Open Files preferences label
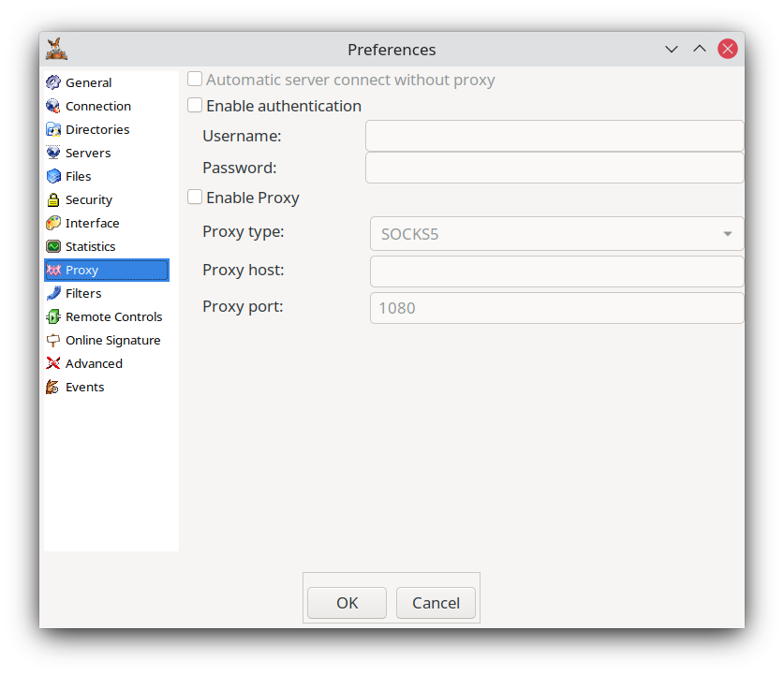This screenshot has width=784, height=675. [79, 176]
